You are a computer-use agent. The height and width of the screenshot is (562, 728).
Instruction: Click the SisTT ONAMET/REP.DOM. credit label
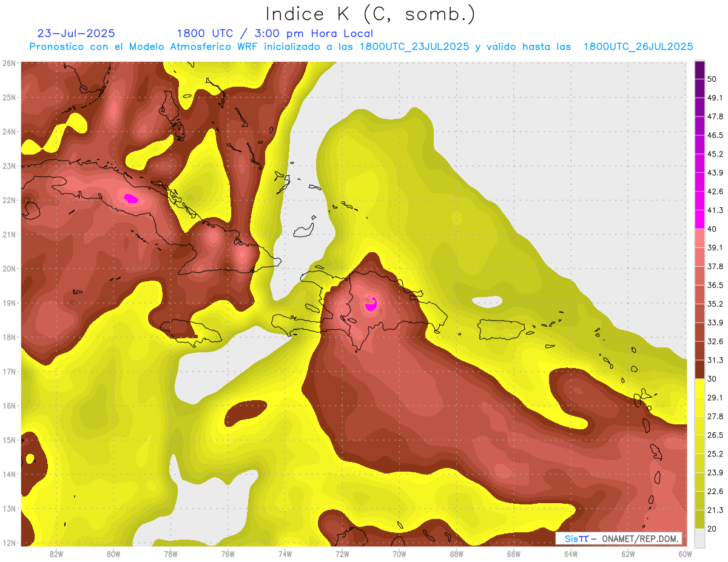tap(618, 538)
